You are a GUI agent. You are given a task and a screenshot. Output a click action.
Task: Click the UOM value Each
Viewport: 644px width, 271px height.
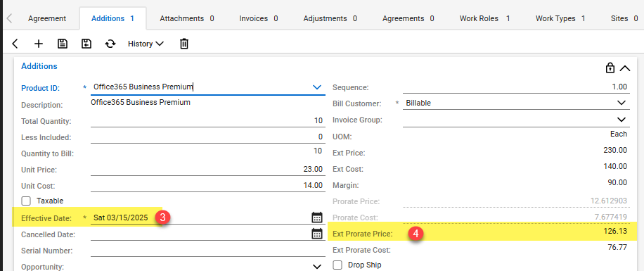[619, 134]
